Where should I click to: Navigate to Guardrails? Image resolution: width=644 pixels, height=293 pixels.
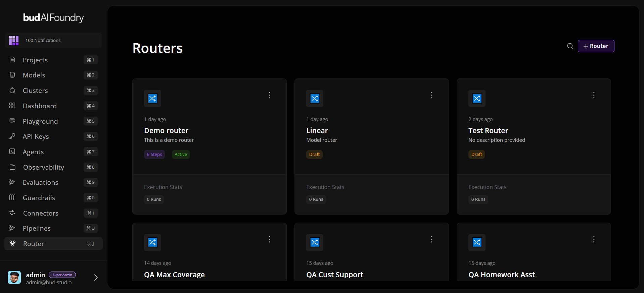(x=53, y=198)
